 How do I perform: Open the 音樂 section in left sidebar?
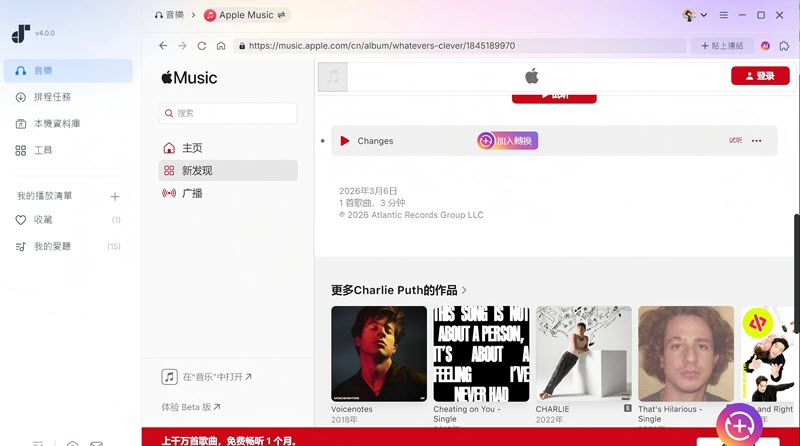click(68, 70)
